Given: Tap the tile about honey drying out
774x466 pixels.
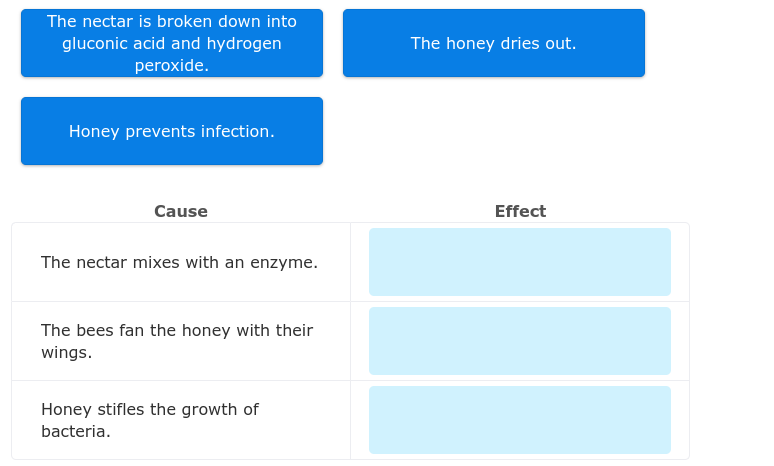Looking at the screenshot, I should (493, 43).
